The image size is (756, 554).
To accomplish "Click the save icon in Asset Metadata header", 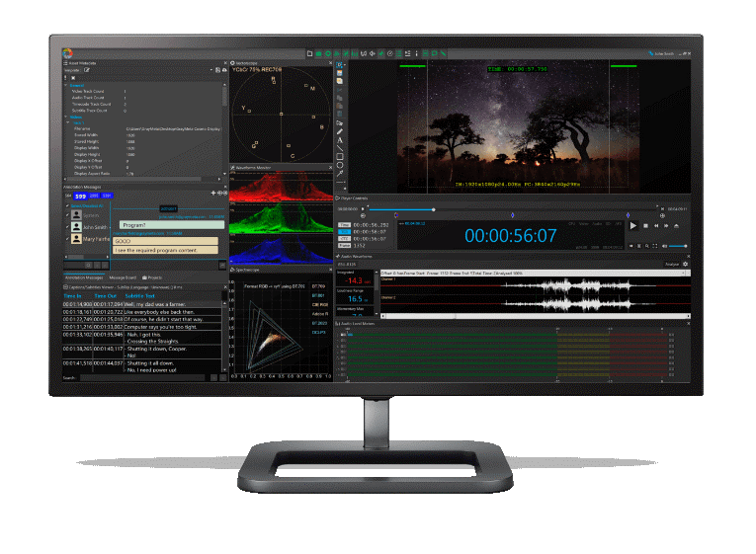I will point(218,70).
